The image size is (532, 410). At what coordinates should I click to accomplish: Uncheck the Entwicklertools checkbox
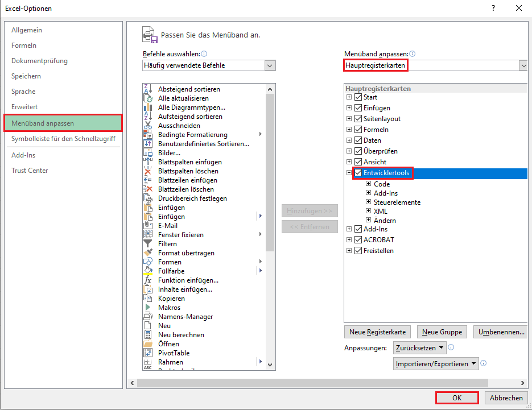358,173
